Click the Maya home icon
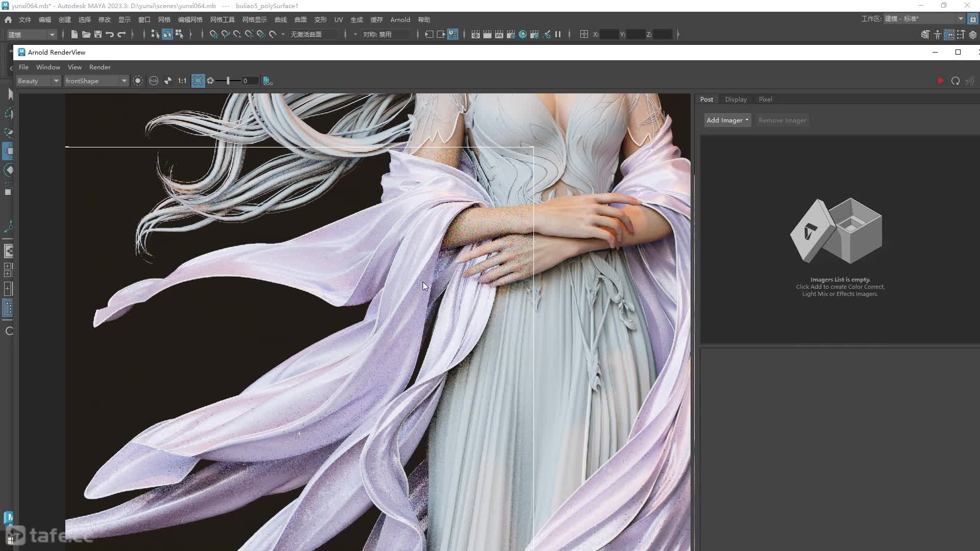This screenshot has width=980, height=551. coord(8,19)
